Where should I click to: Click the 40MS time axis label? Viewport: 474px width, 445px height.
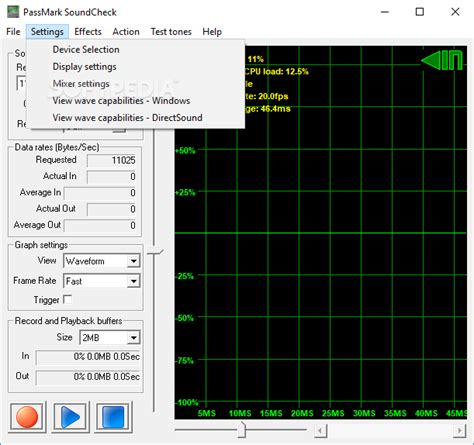pos(426,413)
